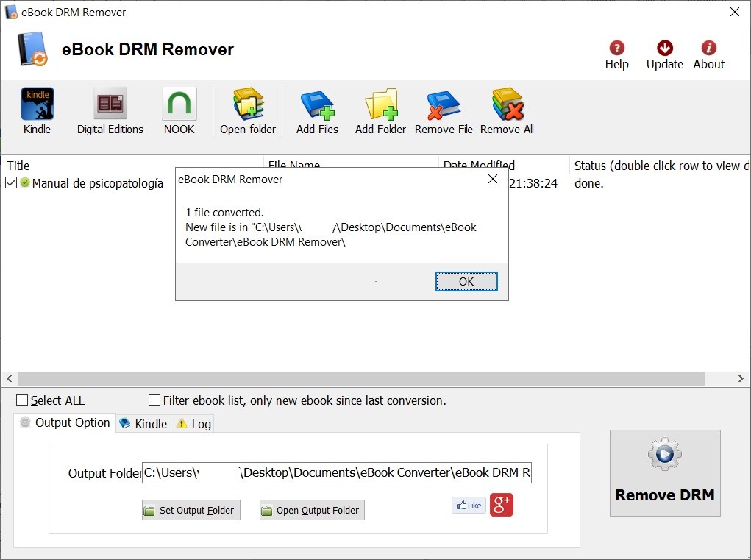Click the scroll left arrow of the list
Viewport: 751px width, 560px height.
9,378
